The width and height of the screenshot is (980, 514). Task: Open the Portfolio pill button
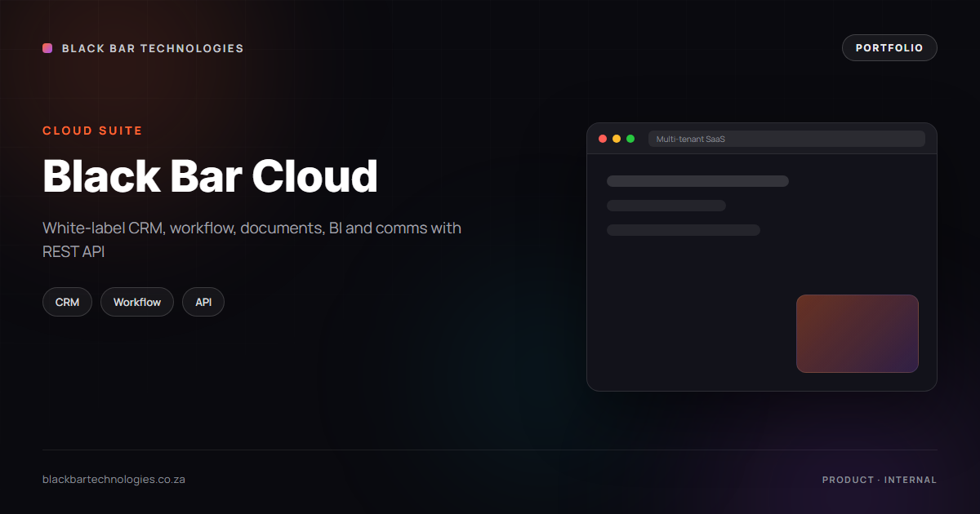(889, 48)
